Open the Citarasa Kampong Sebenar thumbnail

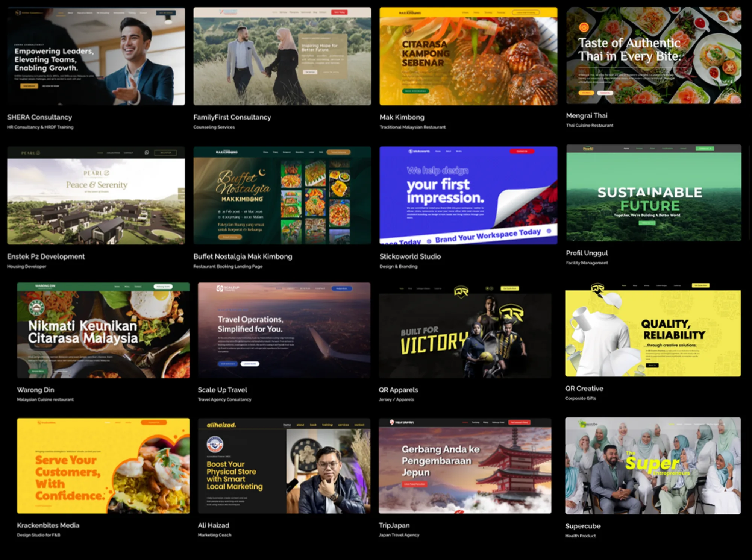click(468, 56)
